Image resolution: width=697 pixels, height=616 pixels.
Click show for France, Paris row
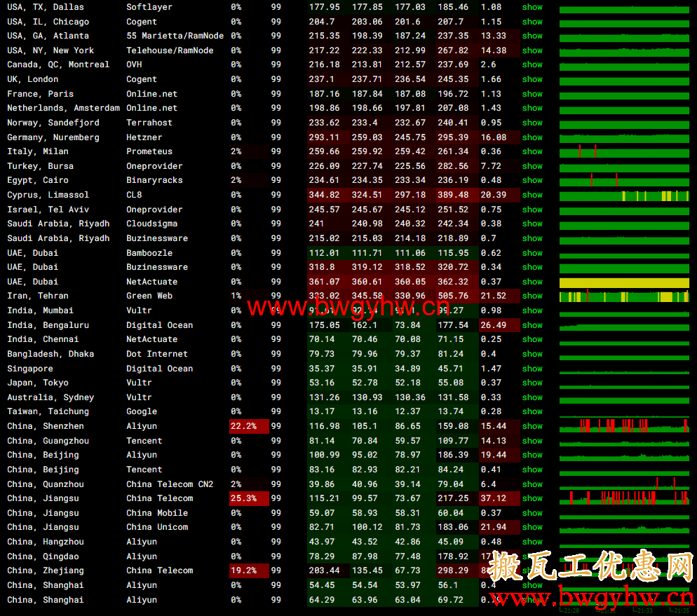532,94
